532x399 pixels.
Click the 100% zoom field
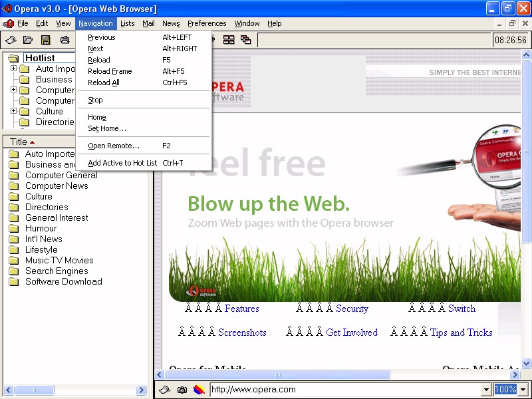click(x=506, y=390)
